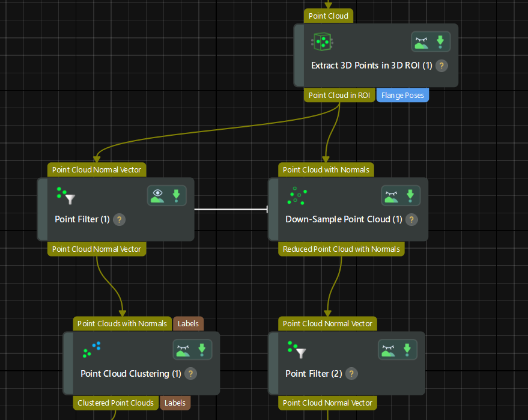Image resolution: width=528 pixels, height=420 pixels.
Task: Select the Reduced Point Cloud with Normals port
Action: tap(341, 248)
